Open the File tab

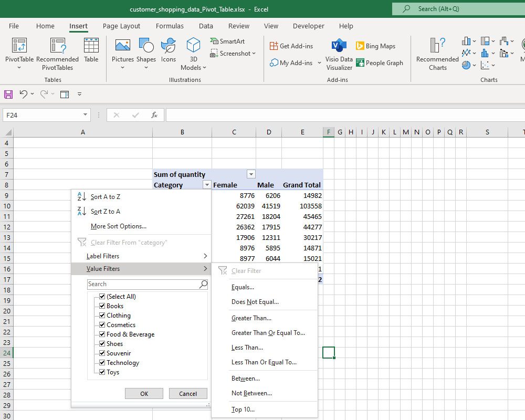click(x=14, y=26)
